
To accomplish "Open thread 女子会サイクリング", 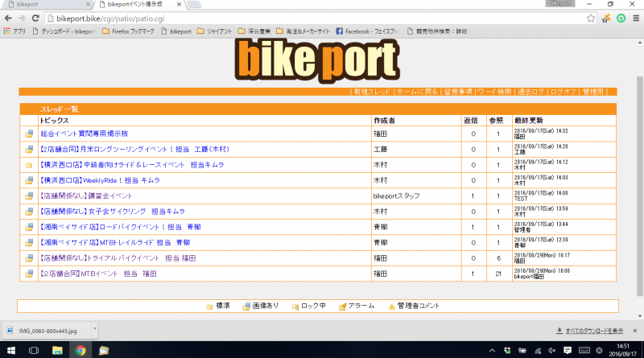I will (112, 212).
